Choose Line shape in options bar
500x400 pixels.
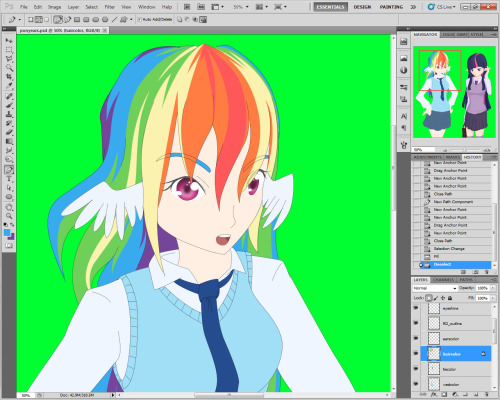click(x=114, y=20)
